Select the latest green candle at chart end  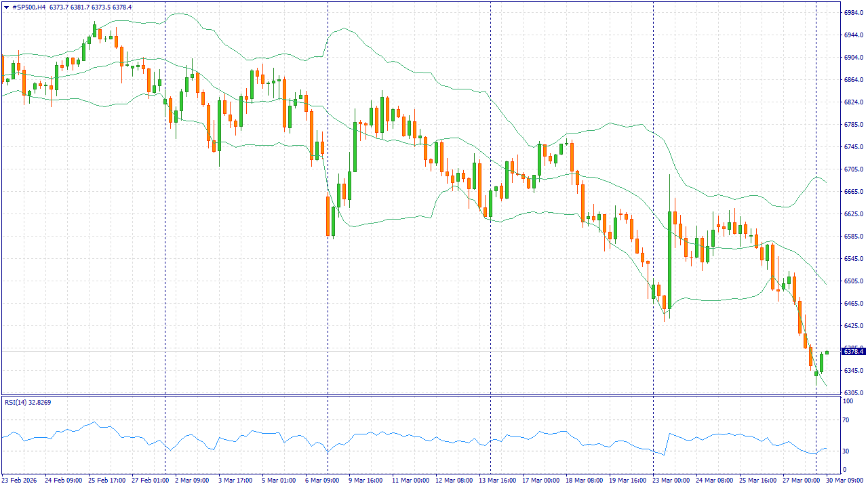tap(827, 352)
